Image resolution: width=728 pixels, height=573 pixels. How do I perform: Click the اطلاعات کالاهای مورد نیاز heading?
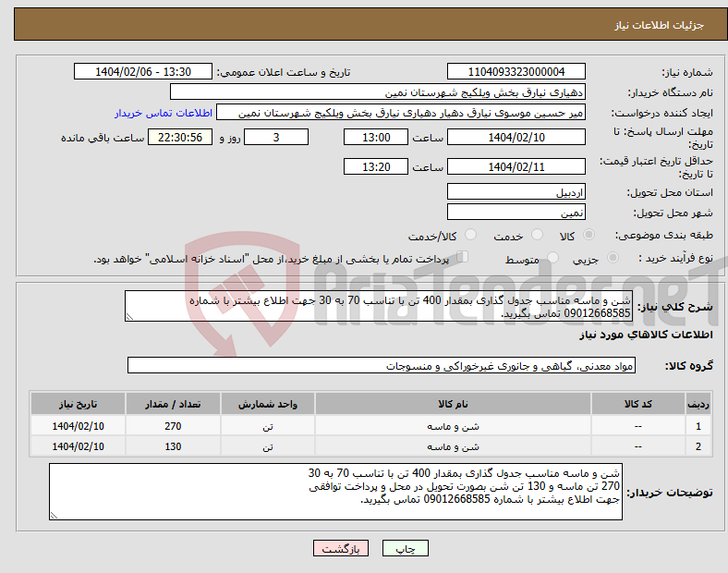tap(646, 335)
